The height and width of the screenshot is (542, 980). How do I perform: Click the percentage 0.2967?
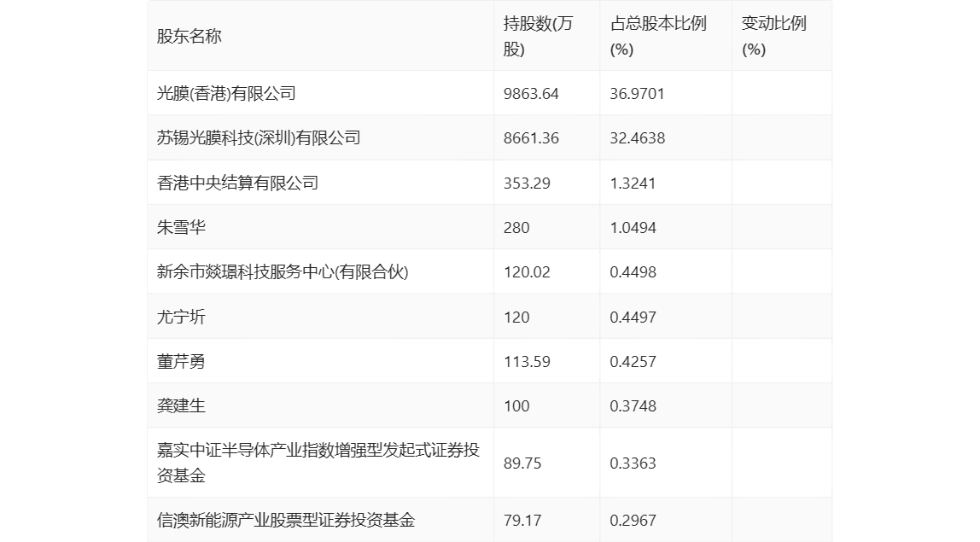pyautogui.click(x=633, y=520)
